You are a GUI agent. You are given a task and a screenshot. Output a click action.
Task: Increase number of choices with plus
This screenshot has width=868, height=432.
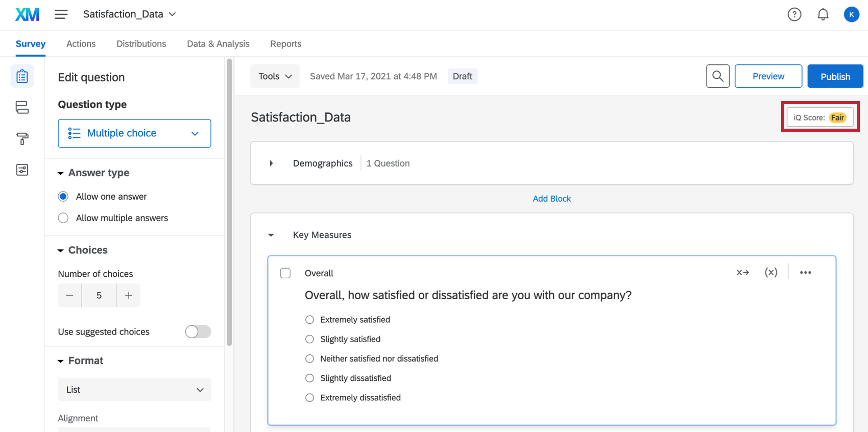click(x=129, y=295)
